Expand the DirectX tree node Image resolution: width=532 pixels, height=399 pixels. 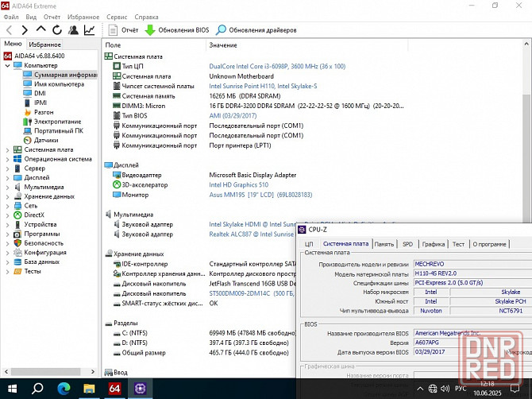click(7, 215)
